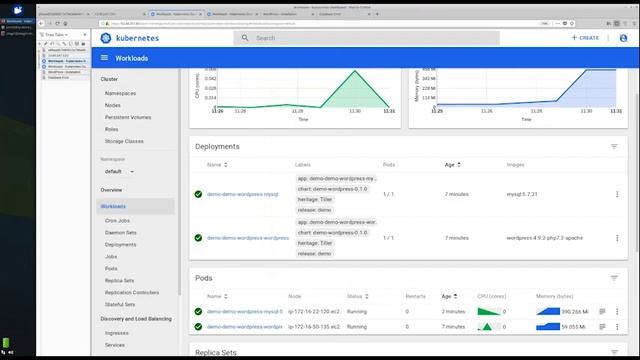Sort Pods by Status column
The image size is (640, 360).
358,296
